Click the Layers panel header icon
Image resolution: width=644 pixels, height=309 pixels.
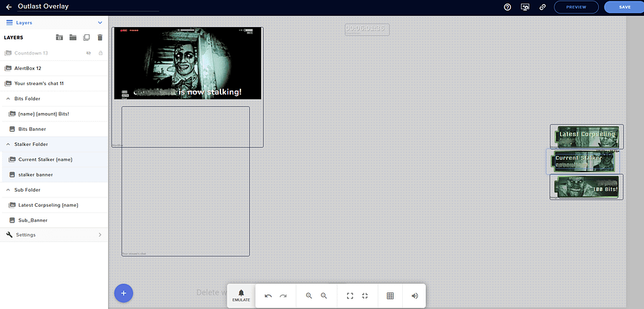(x=9, y=23)
